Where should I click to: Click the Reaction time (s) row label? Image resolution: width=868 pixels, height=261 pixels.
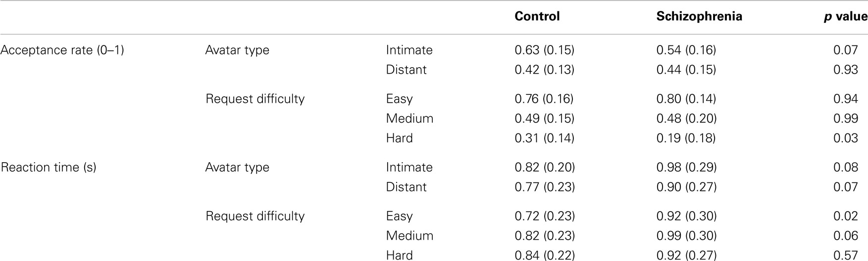[48, 167]
